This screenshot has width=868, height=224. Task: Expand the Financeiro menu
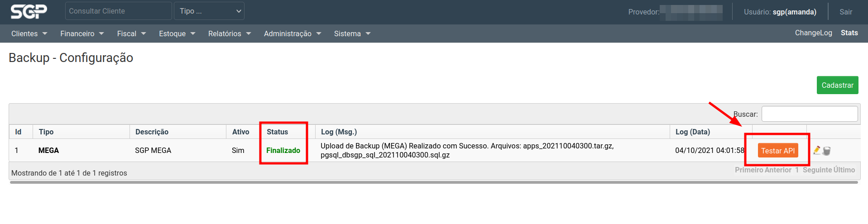pos(82,33)
